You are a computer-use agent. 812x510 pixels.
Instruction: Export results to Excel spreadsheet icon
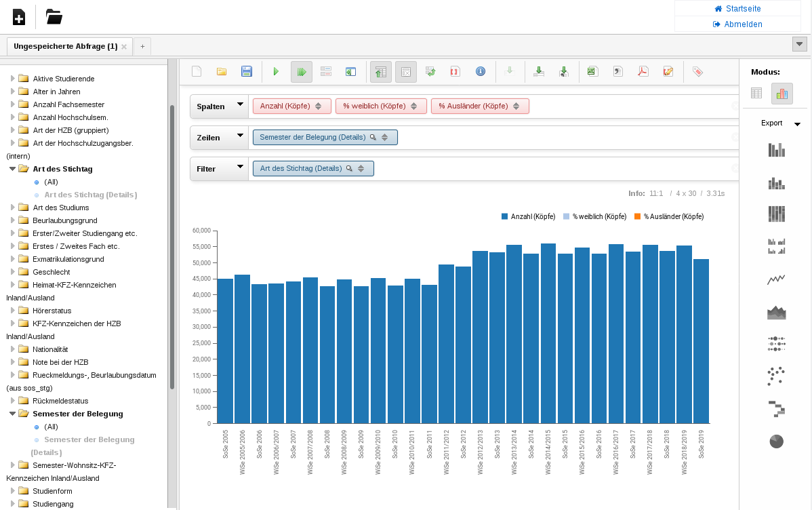(592, 72)
